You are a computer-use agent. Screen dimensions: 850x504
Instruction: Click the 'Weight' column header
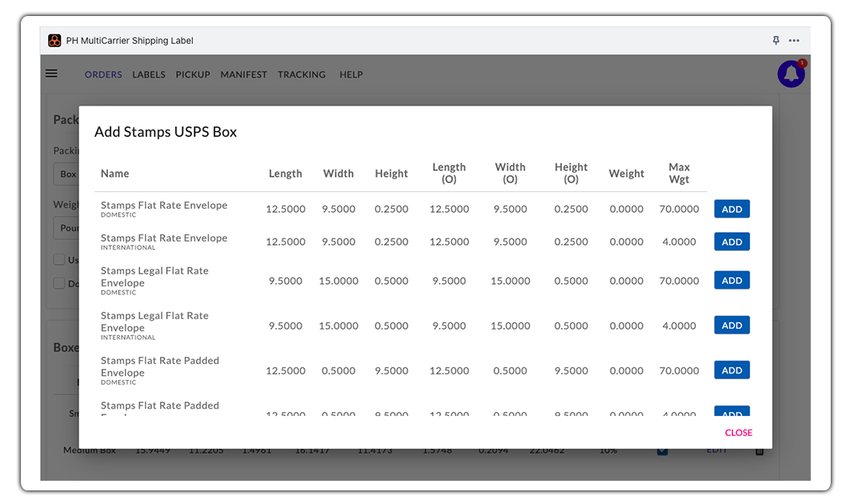[626, 174]
